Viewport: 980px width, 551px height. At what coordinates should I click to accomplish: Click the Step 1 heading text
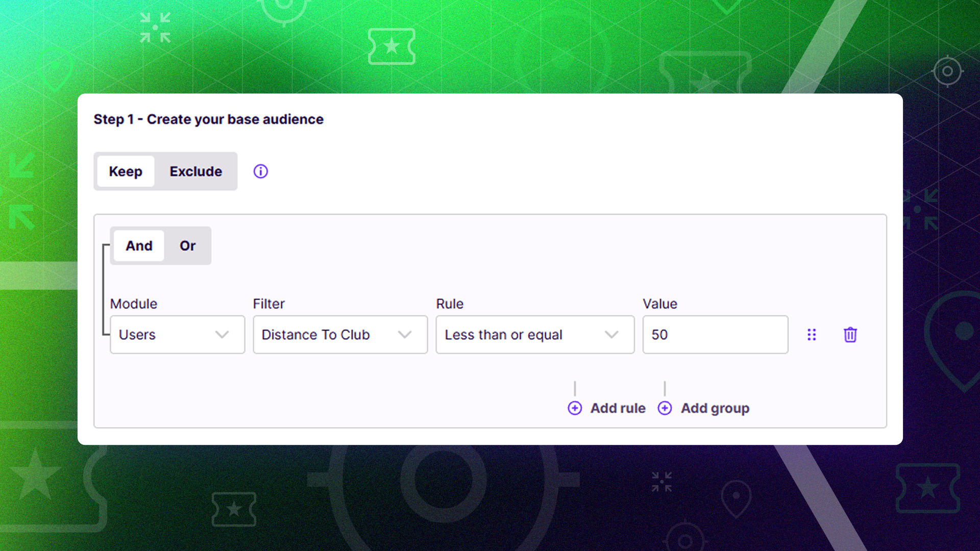coord(208,119)
